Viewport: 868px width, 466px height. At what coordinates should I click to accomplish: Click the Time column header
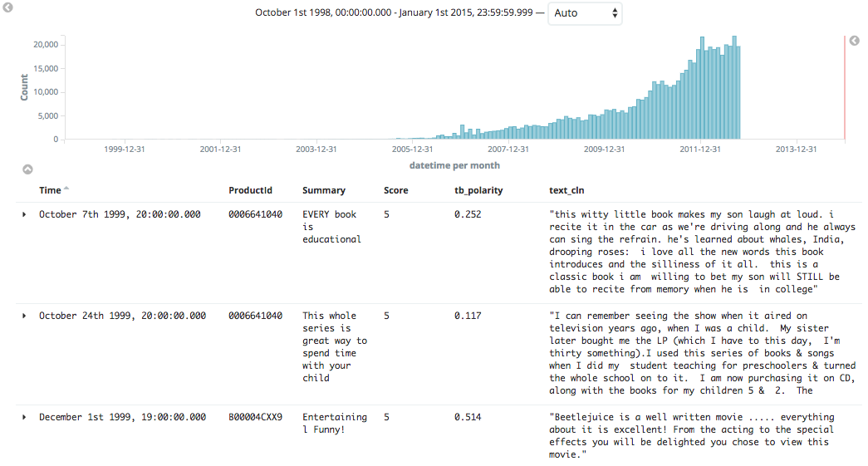[50, 190]
